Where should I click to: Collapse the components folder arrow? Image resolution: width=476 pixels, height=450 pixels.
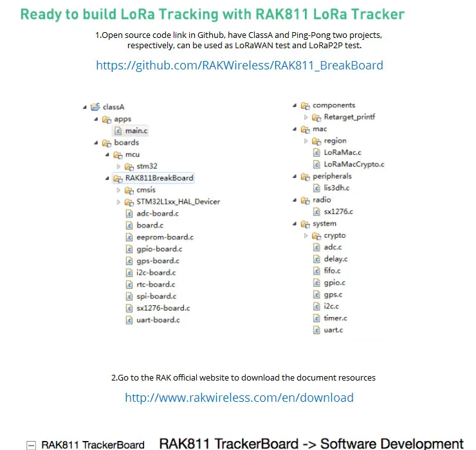tap(295, 105)
